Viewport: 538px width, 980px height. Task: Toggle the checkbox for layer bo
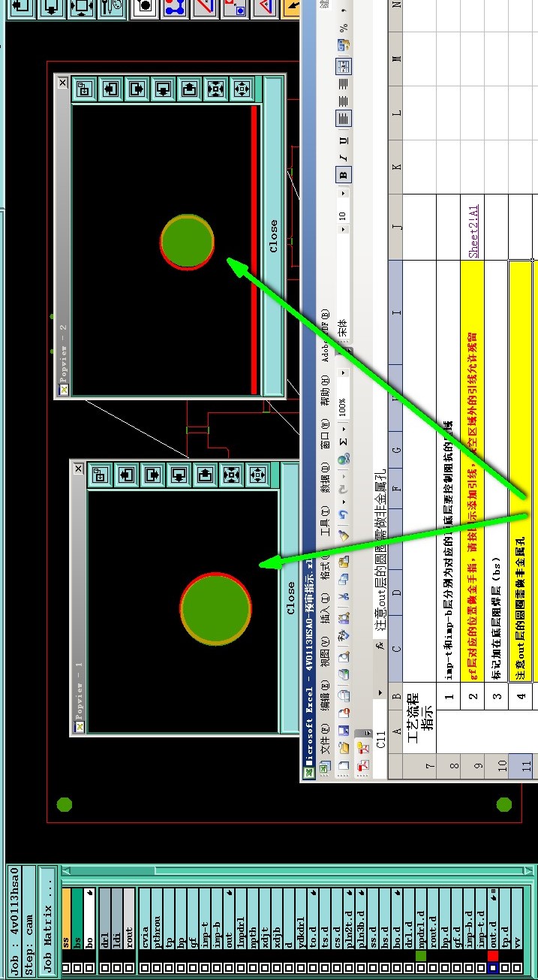(x=89, y=968)
